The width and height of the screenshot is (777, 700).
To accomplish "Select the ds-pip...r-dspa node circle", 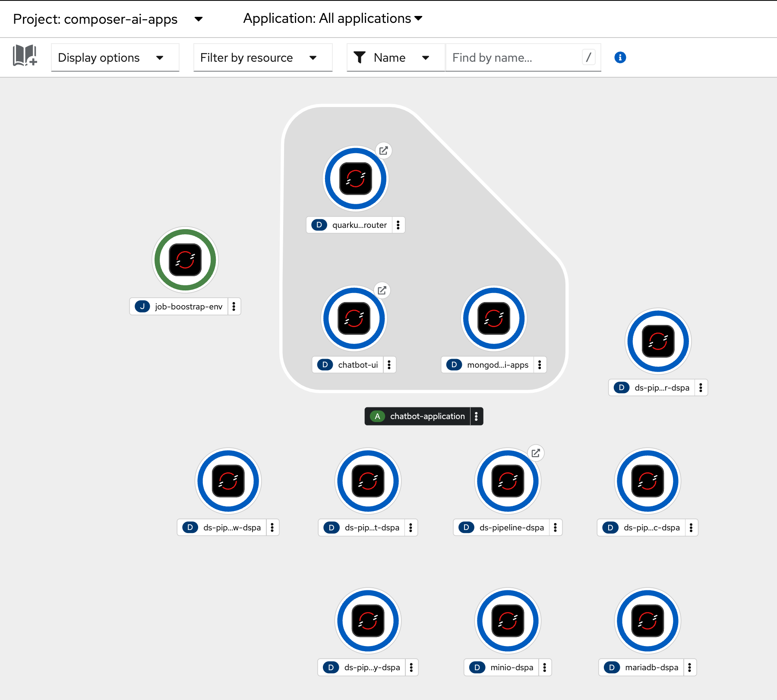I will coord(658,341).
